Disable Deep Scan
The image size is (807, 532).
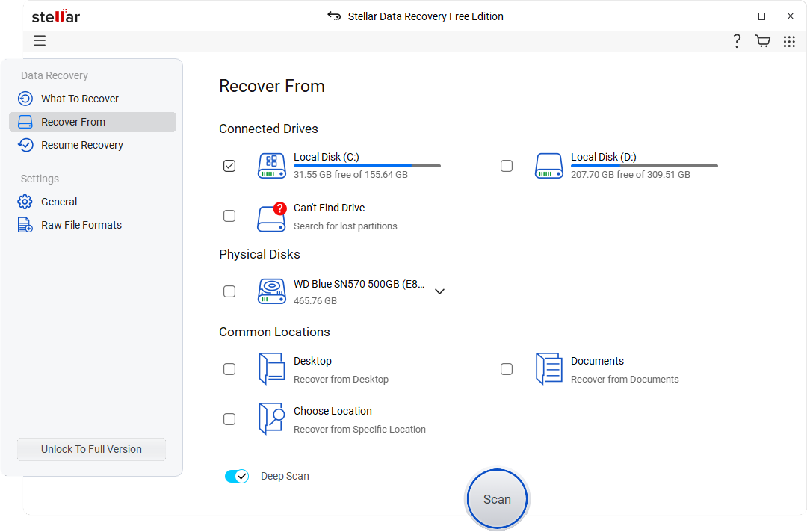tap(237, 476)
